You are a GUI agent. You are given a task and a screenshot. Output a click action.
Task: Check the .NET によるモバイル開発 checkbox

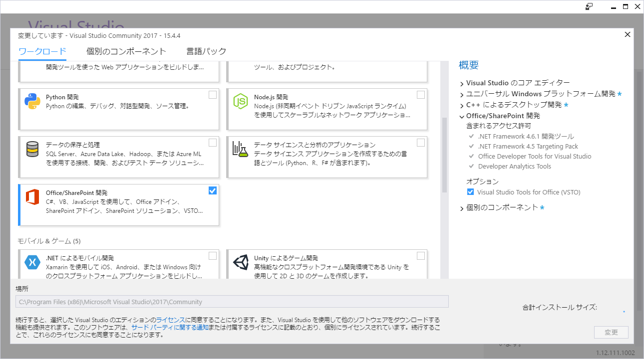(213, 256)
